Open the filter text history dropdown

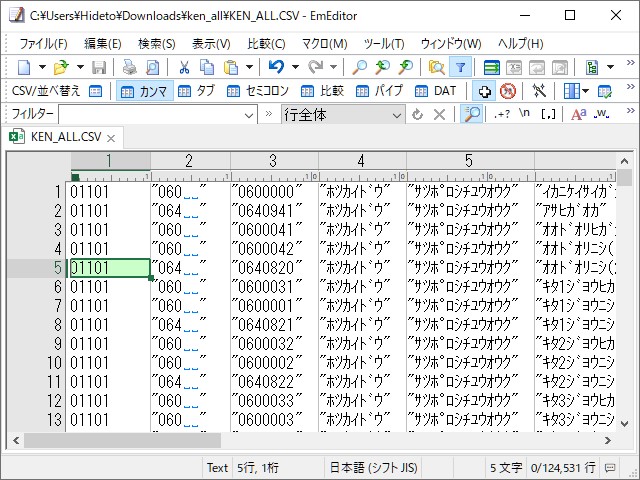[249, 115]
